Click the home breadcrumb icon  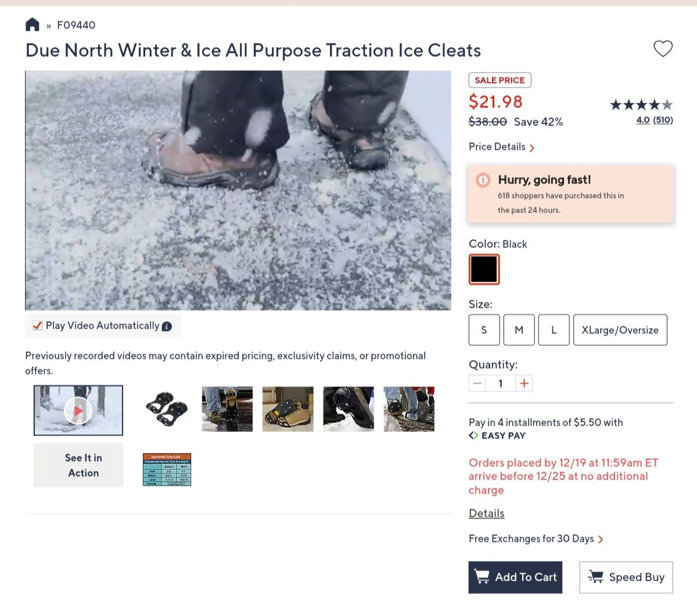32,24
